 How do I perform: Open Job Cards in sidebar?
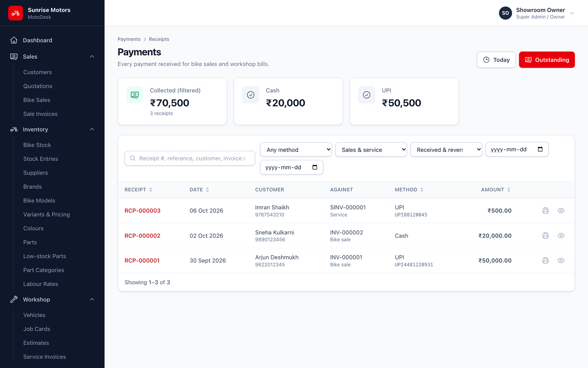click(x=37, y=329)
